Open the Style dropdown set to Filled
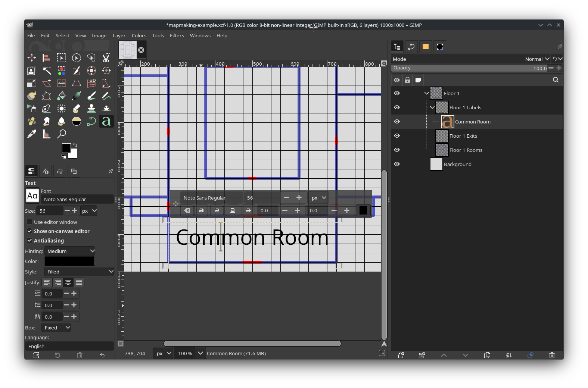 click(x=79, y=272)
